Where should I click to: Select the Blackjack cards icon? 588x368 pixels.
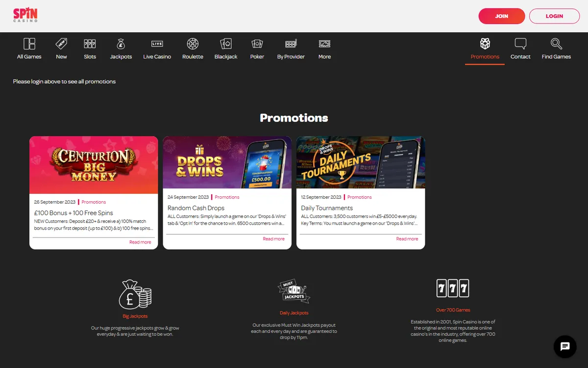click(226, 44)
